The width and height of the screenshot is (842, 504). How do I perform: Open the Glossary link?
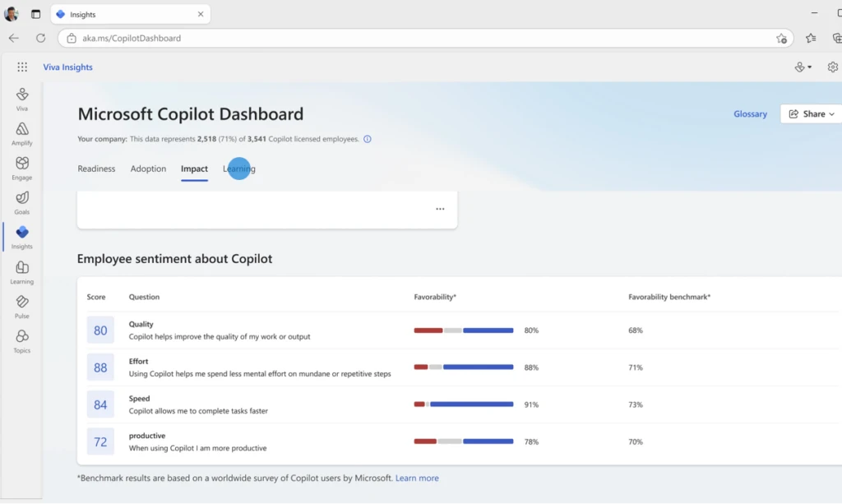[x=749, y=113]
